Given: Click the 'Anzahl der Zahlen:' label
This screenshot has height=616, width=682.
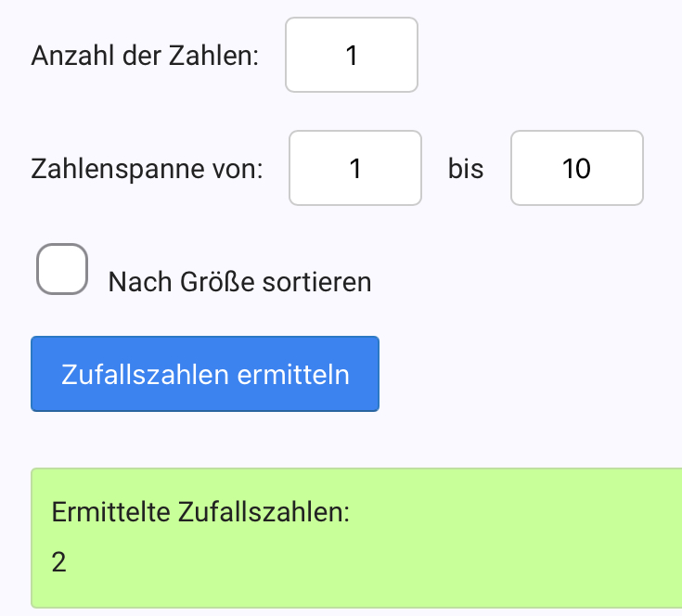Looking at the screenshot, I should [145, 56].
